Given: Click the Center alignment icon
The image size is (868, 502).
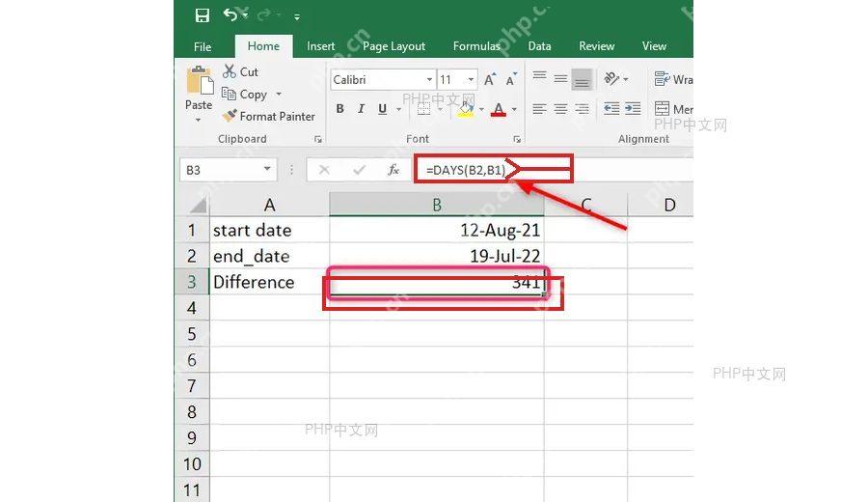Looking at the screenshot, I should tap(560, 109).
